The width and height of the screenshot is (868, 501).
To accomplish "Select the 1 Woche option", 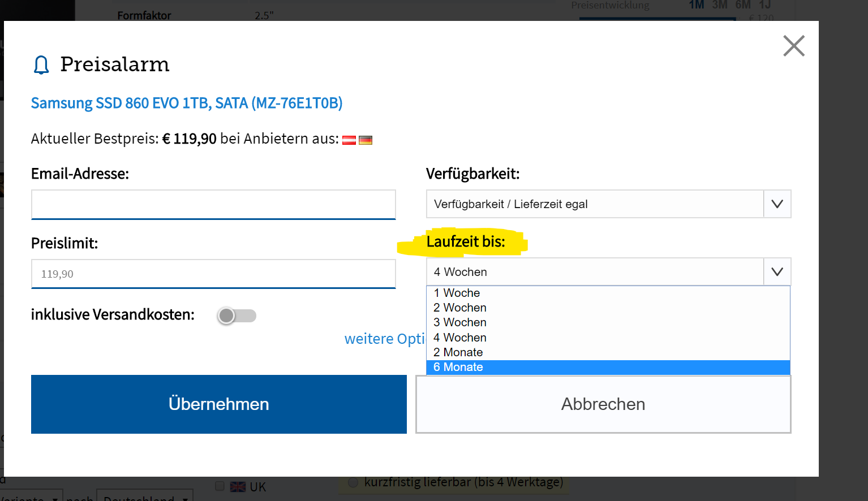I will (x=608, y=293).
